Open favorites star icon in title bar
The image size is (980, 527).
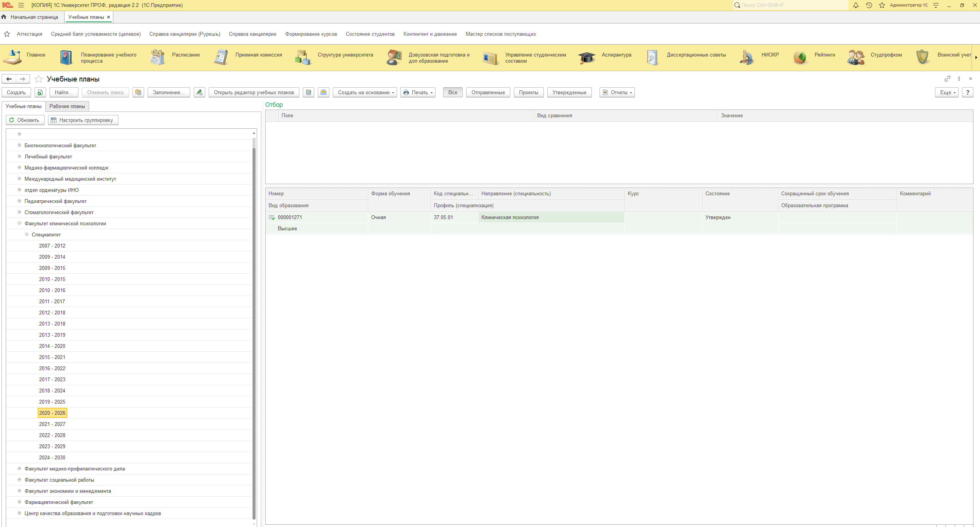click(882, 5)
